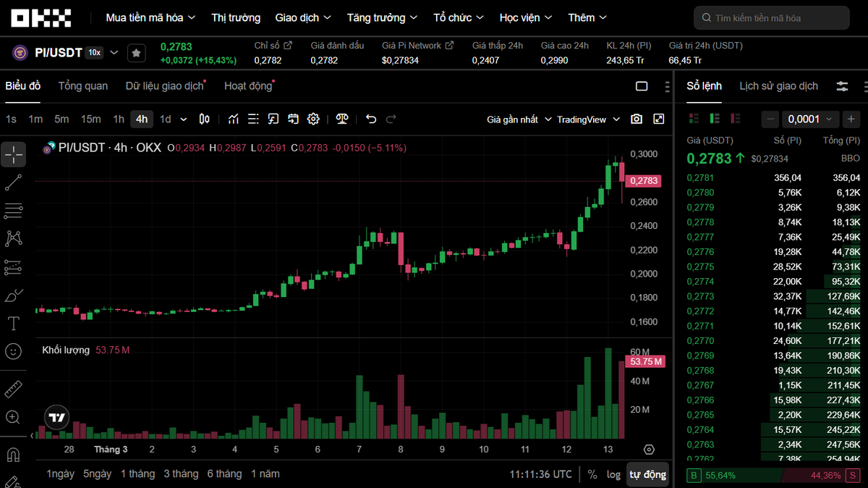The image size is (868, 488).
Task: Open chart settings gear
Action: pyautogui.click(x=313, y=119)
